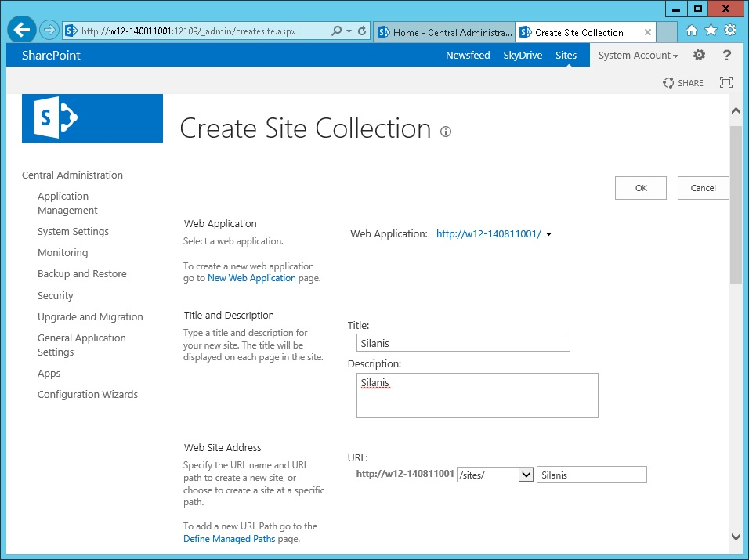Click the browser refresh icon
This screenshot has width=749, height=560.
[x=362, y=31]
